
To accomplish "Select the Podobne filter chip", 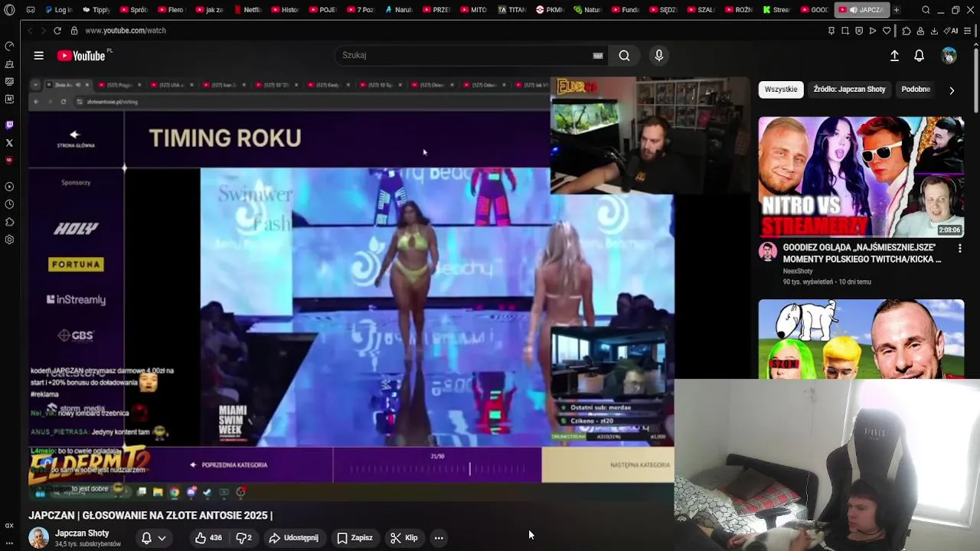I will click(916, 90).
